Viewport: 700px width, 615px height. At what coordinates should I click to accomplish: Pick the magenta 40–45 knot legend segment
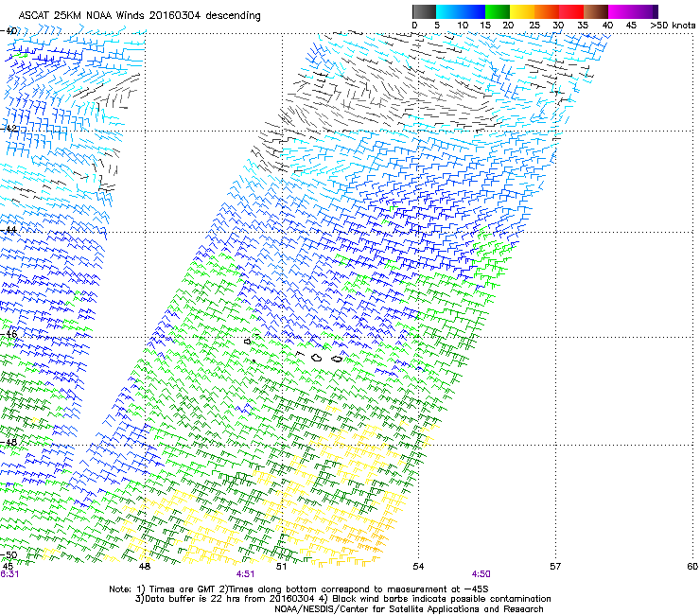point(621,11)
